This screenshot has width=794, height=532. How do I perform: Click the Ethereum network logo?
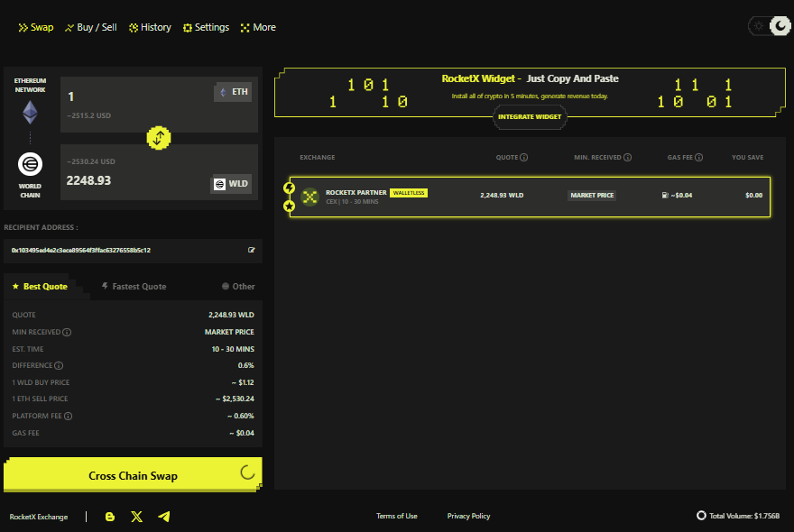click(30, 112)
